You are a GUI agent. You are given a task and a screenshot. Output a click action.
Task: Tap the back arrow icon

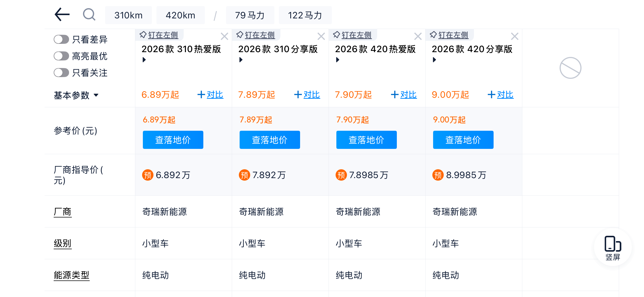tap(62, 15)
